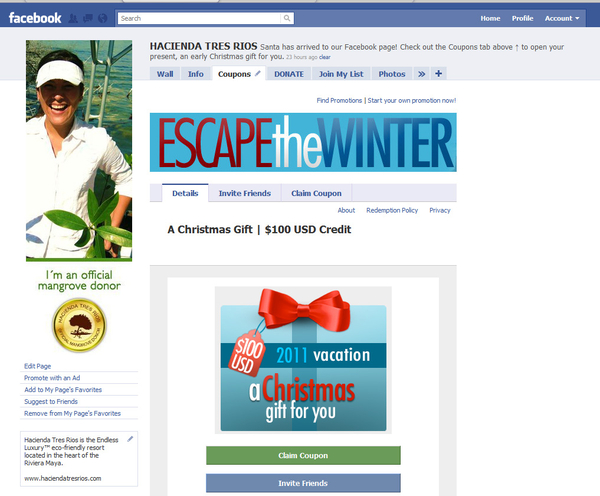
Task: Click the official mangrove donor badge
Action: [x=79, y=325]
